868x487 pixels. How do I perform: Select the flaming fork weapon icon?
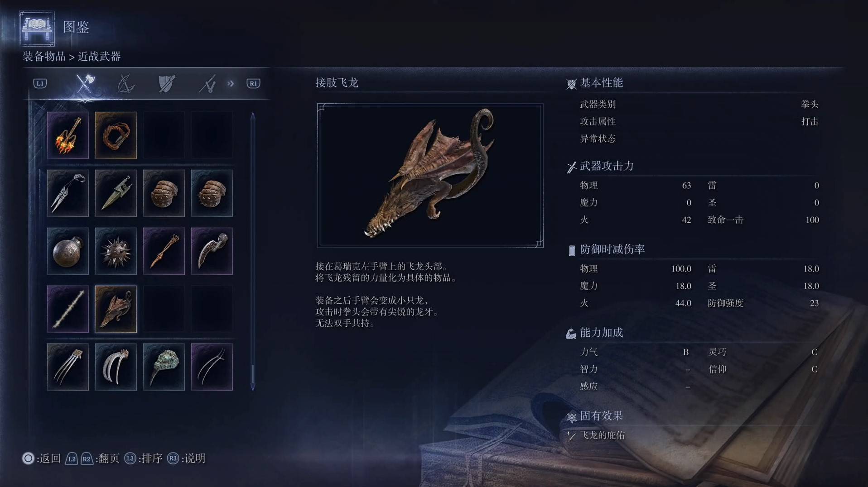click(68, 135)
